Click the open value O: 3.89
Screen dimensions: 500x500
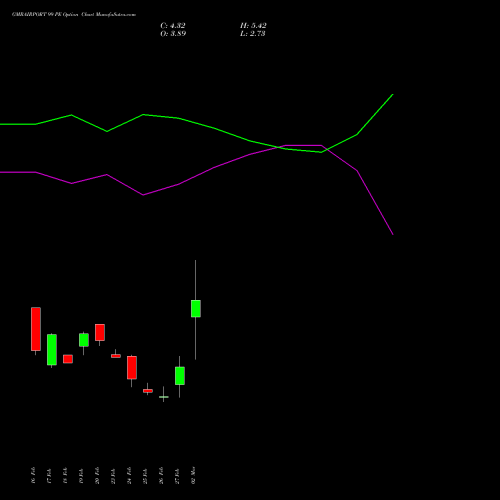[x=173, y=34]
